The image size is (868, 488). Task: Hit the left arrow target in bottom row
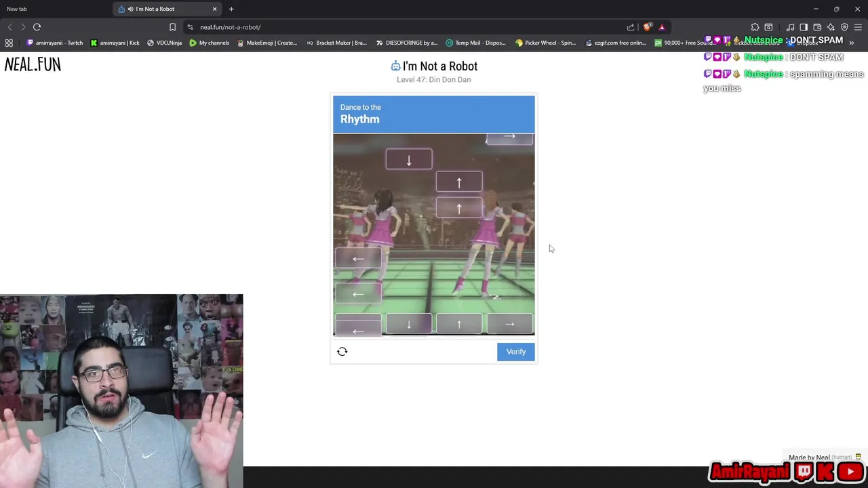tap(358, 325)
